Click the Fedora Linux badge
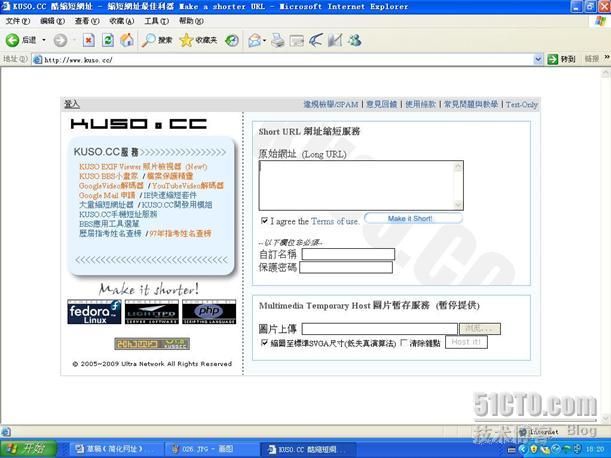This screenshot has height=458, width=611. point(94,312)
